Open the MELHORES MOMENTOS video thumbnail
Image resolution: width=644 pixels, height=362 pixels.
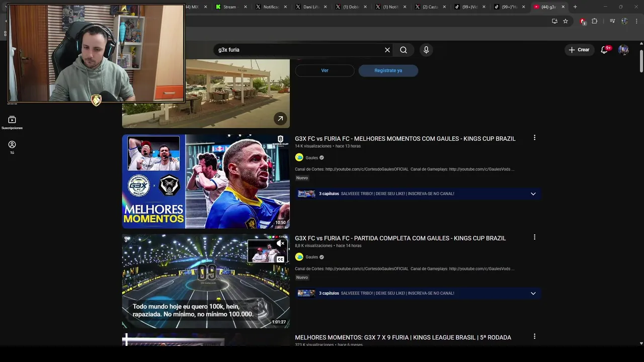[206, 181]
